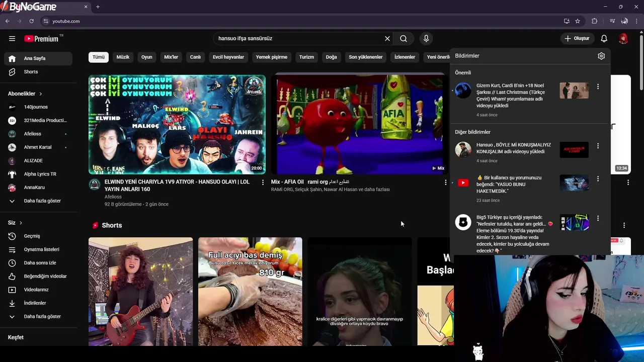Open options for Big5 Türkiye notification
Viewport: 644px width, 362px height.
[x=598, y=218]
